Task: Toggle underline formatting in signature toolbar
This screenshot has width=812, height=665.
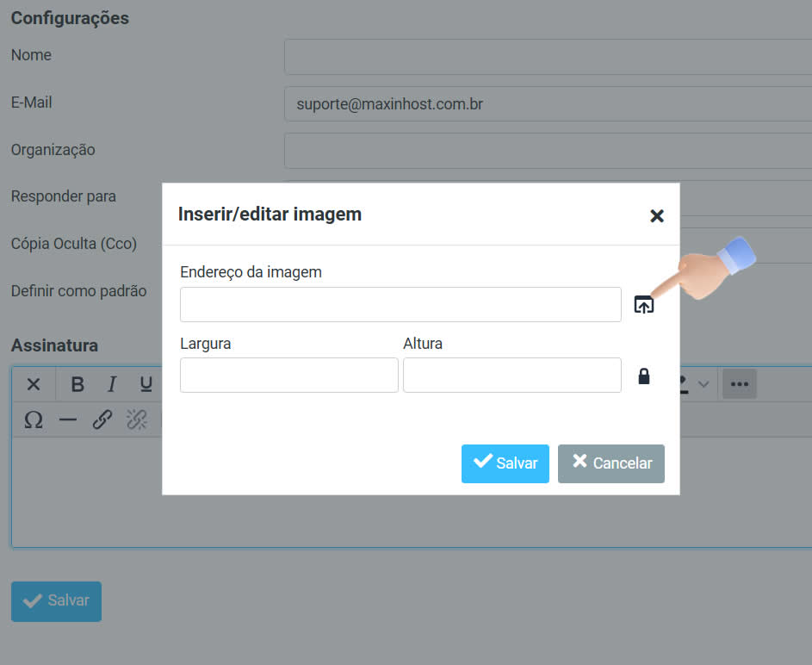Action: (146, 384)
